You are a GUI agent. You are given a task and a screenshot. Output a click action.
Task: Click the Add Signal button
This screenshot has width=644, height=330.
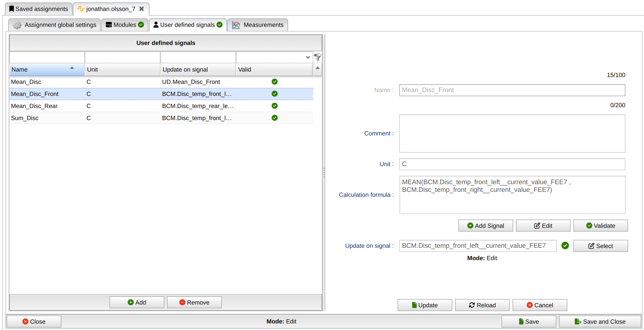click(485, 226)
